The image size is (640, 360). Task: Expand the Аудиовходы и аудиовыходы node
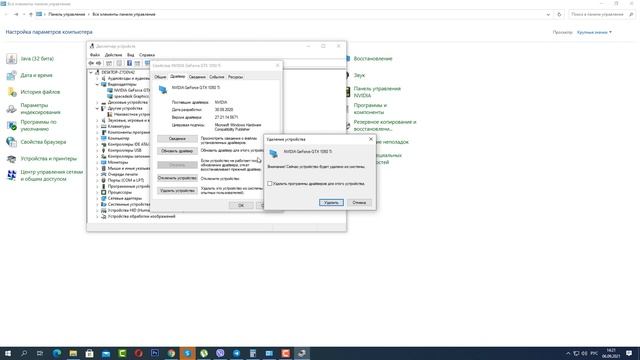[x=97, y=78]
